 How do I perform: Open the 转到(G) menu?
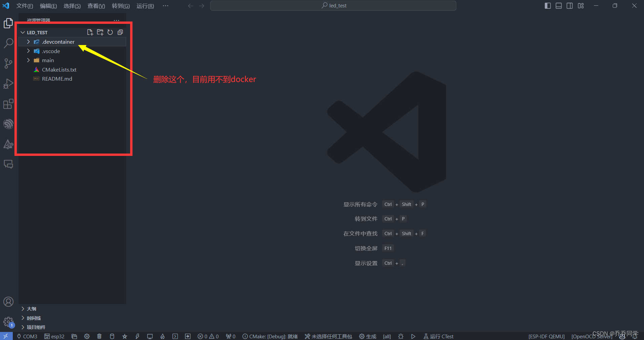click(x=121, y=6)
